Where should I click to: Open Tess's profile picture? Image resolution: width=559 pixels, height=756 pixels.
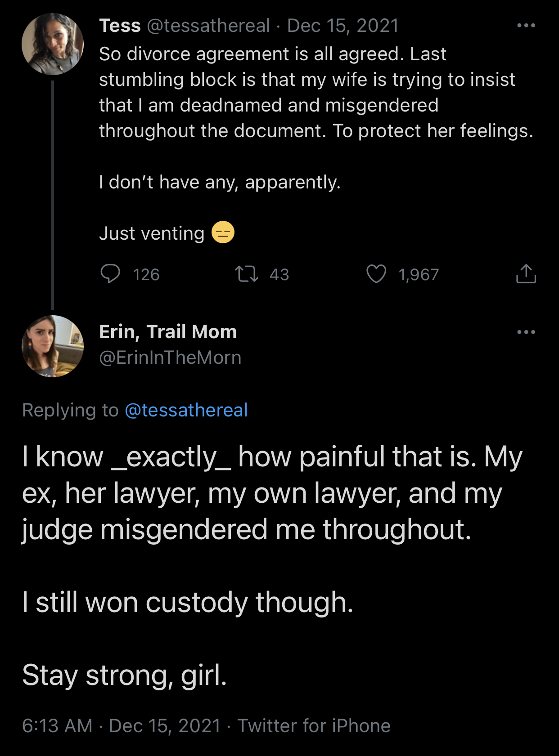[53, 44]
